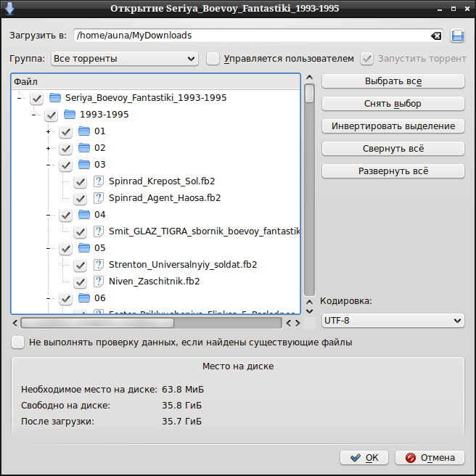The height and width of the screenshot is (476, 476).
Task: Select Smit_GLAZ_TIGRA_sbornik_boevoy_fantastik file name
Action: point(205,231)
